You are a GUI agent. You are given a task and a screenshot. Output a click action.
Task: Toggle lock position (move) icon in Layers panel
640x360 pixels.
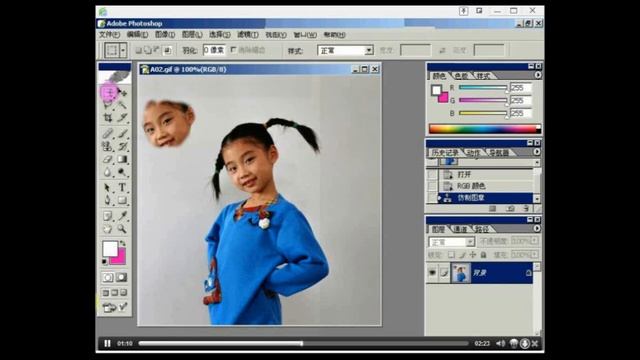click(473, 255)
